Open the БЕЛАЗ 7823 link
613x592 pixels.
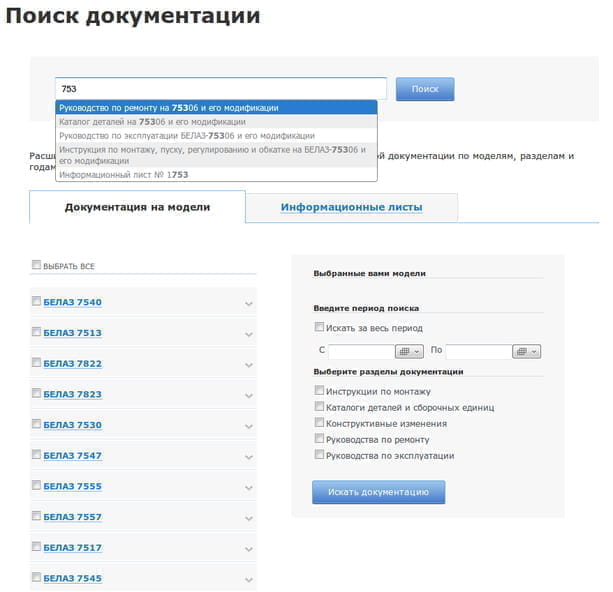[x=72, y=394]
